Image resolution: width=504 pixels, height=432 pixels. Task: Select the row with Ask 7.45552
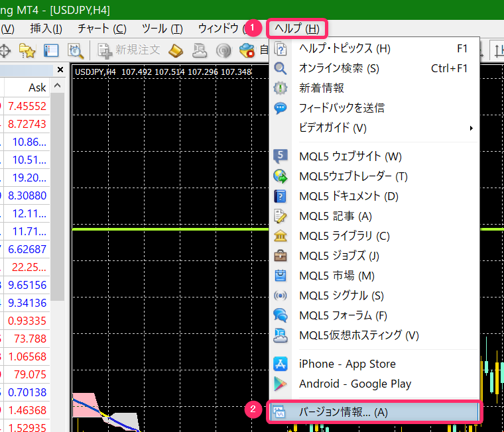(x=25, y=106)
